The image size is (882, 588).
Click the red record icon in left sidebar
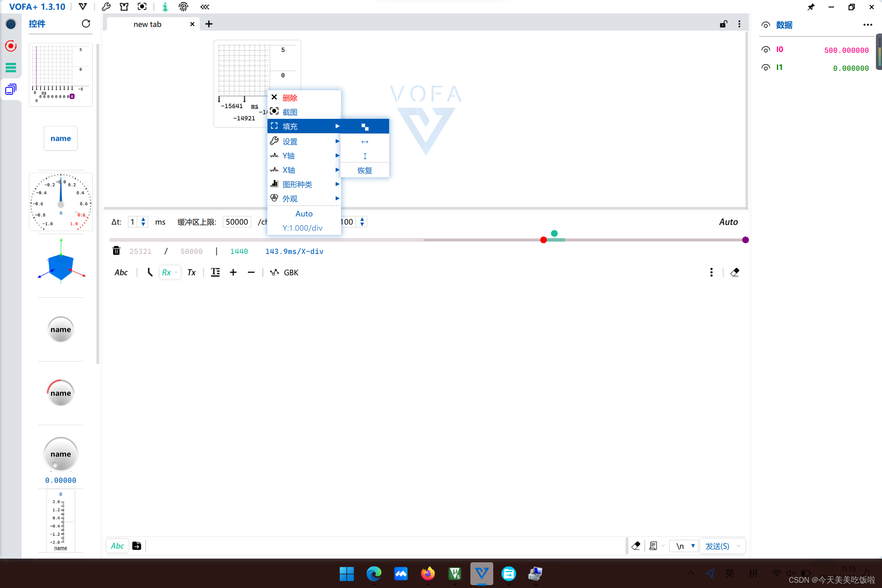[x=11, y=46]
